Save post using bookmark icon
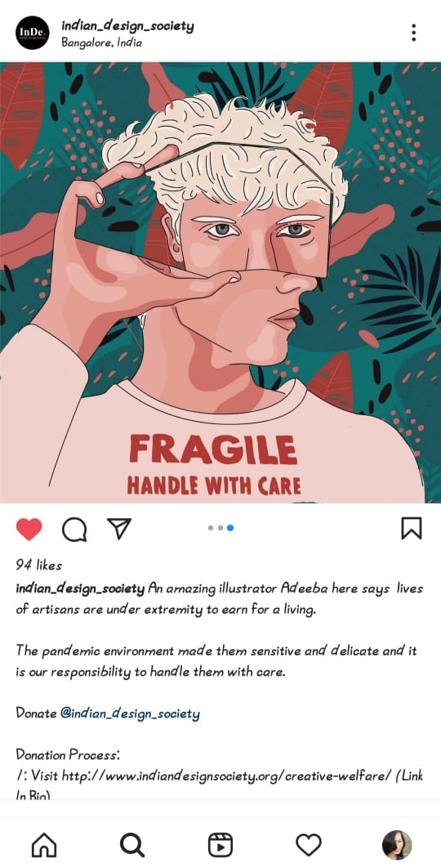 point(411,528)
